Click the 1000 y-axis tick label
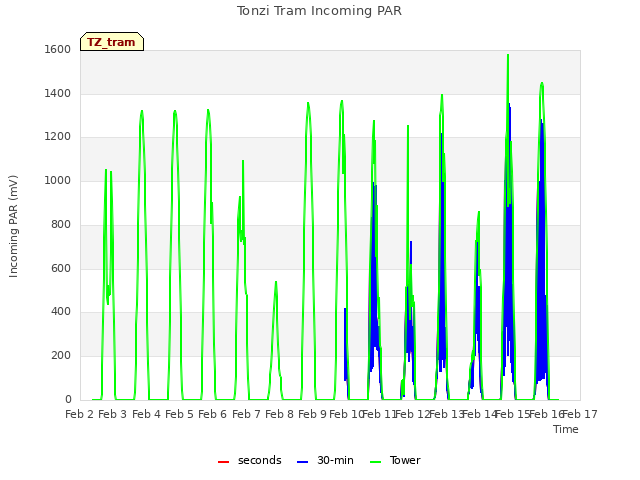 (58, 180)
